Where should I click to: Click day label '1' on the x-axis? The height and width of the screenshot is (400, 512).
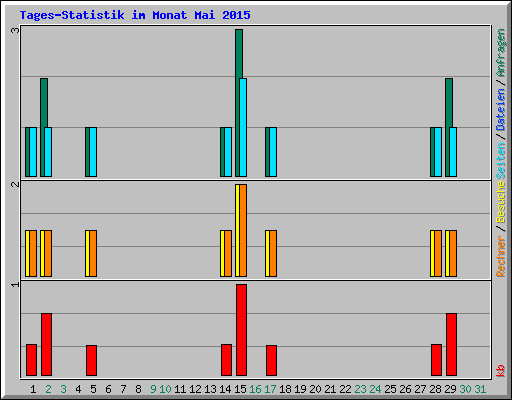click(33, 389)
